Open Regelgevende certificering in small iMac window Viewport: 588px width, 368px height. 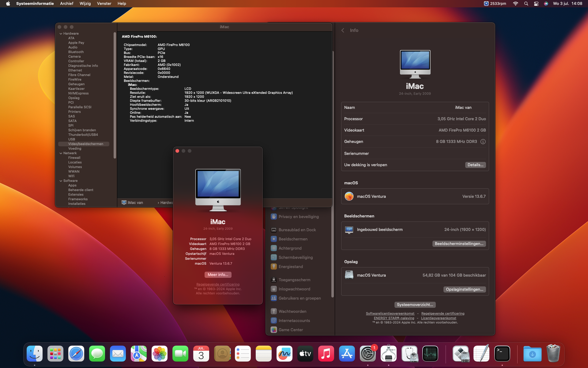pos(218,285)
